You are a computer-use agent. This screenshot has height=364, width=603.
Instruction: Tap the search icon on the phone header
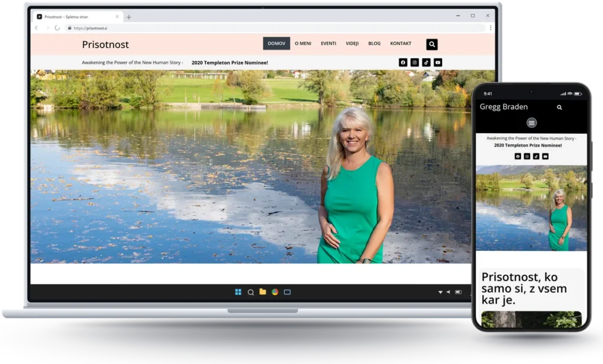click(559, 107)
